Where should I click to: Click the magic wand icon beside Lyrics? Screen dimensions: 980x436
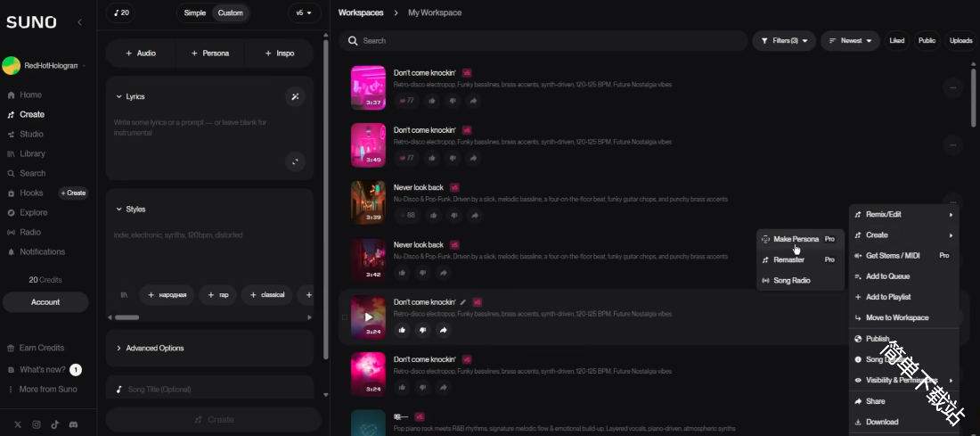click(295, 96)
